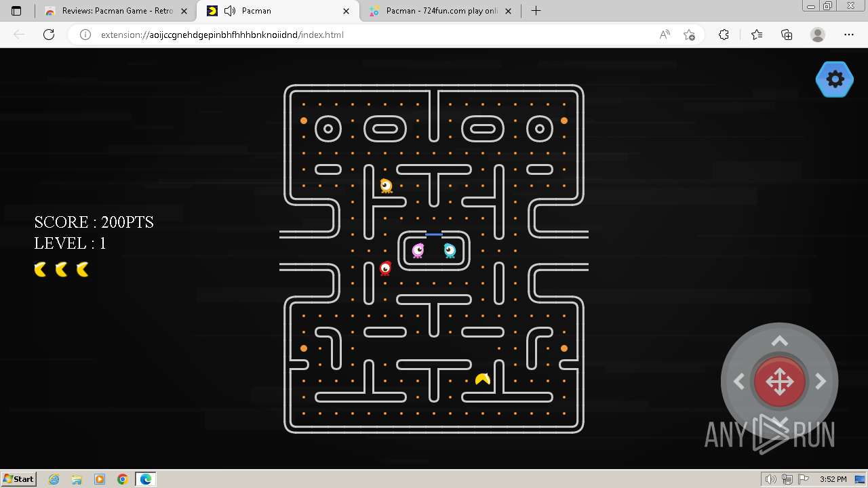
Task: Click the cyan ghost in the ghost house
Action: 450,251
